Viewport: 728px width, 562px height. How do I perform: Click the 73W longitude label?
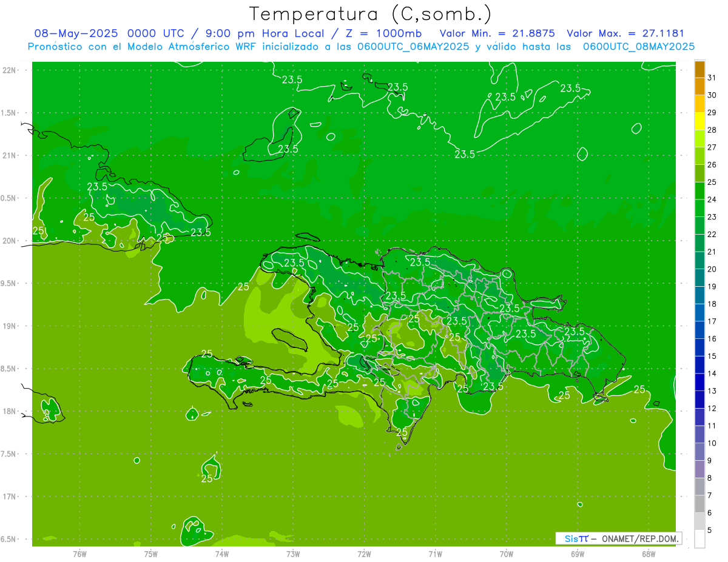pyautogui.click(x=293, y=554)
